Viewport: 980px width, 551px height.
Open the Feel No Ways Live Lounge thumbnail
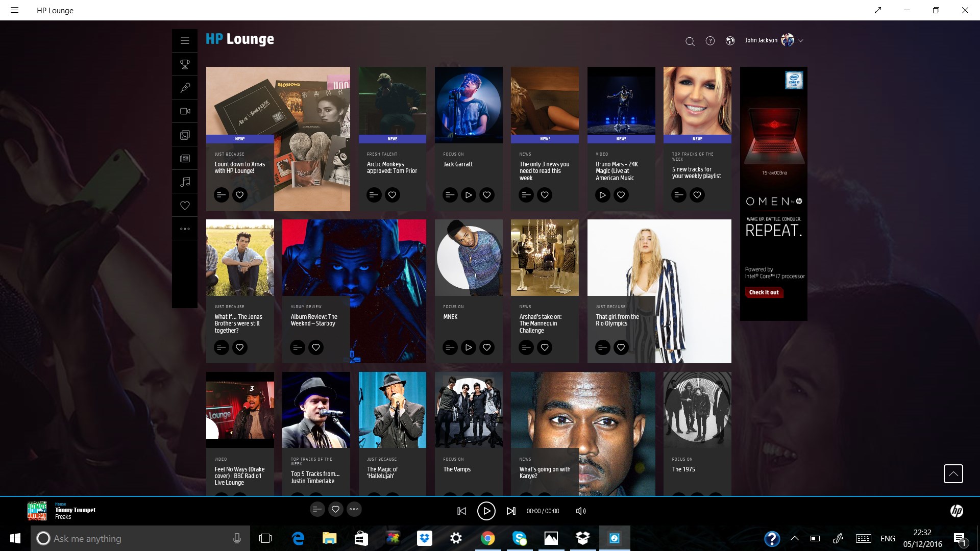[240, 410]
